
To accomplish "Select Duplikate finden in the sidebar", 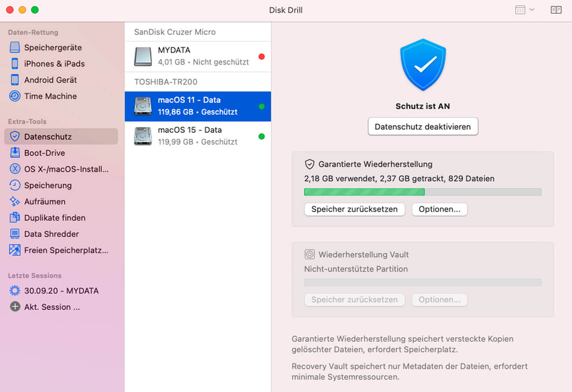I will pyautogui.click(x=61, y=218).
